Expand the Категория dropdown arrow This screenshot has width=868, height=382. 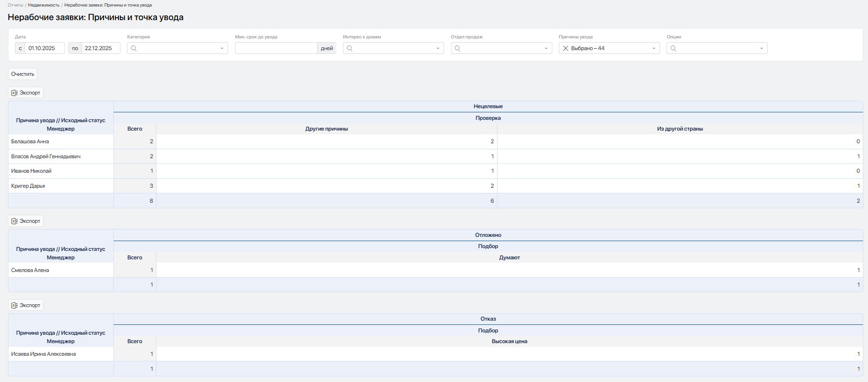tap(222, 48)
